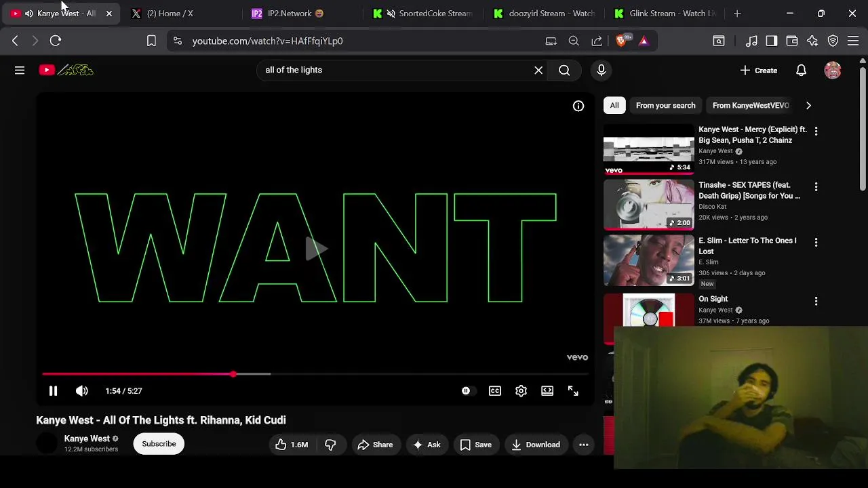Start voice search with microphone

coord(601,70)
